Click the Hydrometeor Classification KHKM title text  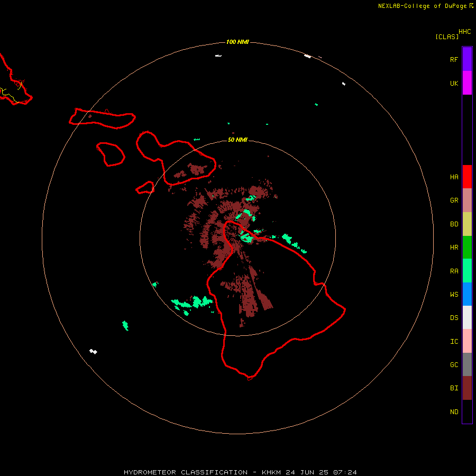pyautogui.click(x=240, y=472)
